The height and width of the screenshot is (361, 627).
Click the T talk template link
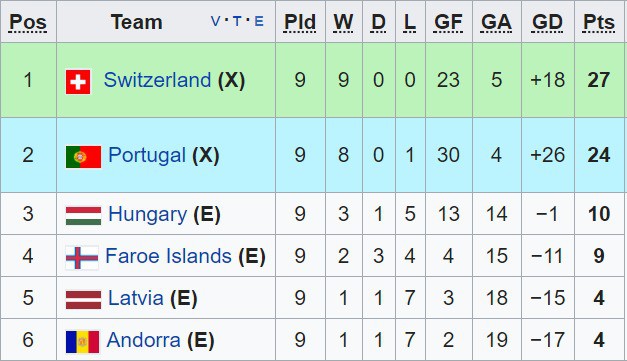tap(237, 21)
